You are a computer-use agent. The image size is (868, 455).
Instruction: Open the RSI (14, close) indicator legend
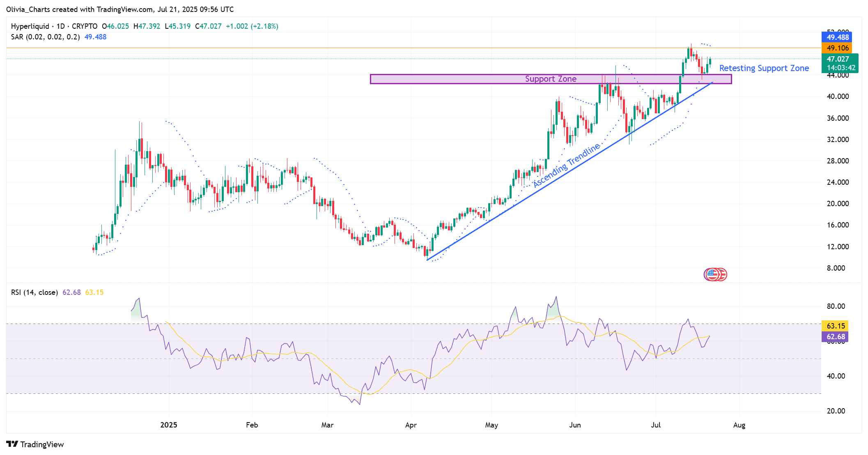coord(34,292)
